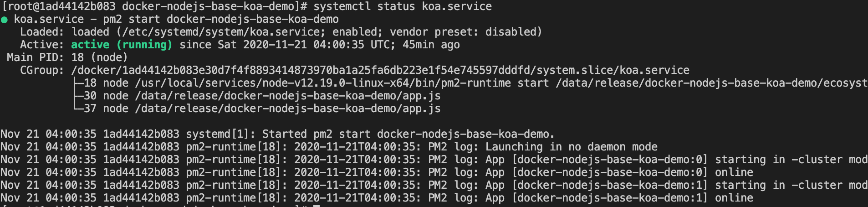This screenshot has width=868, height=207.
Task: Click the green status dot beside koa.service
Action: coord(4,20)
